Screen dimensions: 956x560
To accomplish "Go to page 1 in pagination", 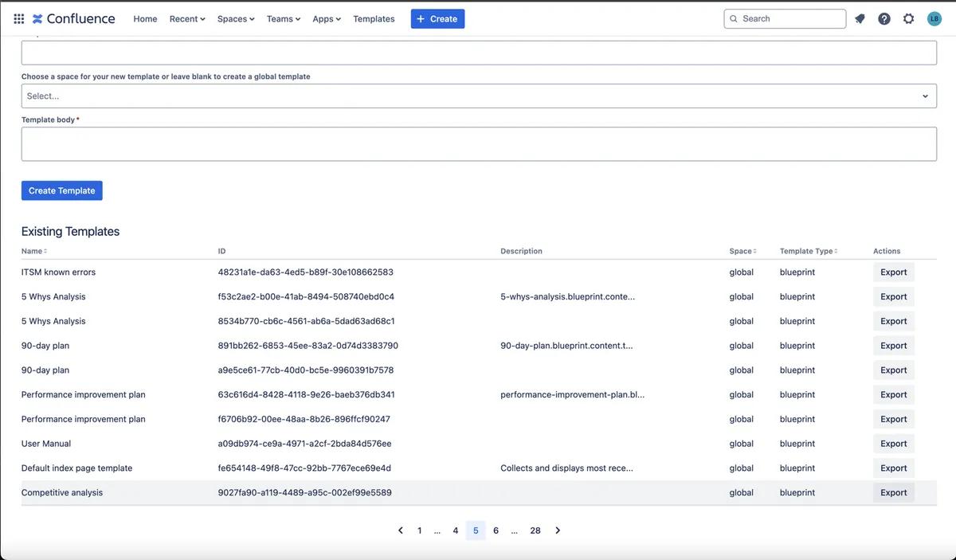I will pos(420,531).
